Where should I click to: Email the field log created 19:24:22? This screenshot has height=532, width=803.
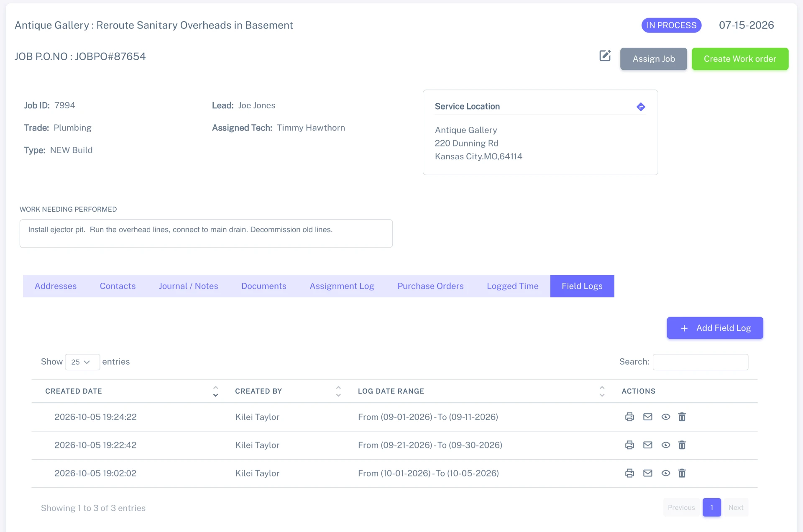647,417
